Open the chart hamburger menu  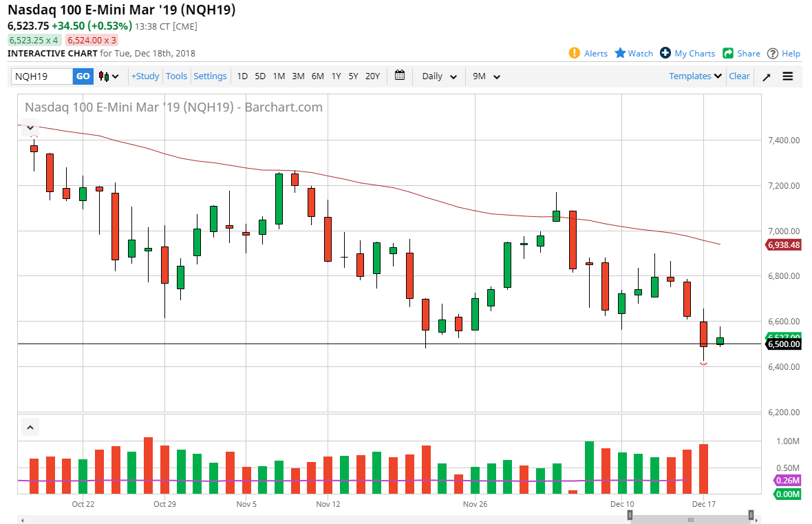tap(788, 76)
